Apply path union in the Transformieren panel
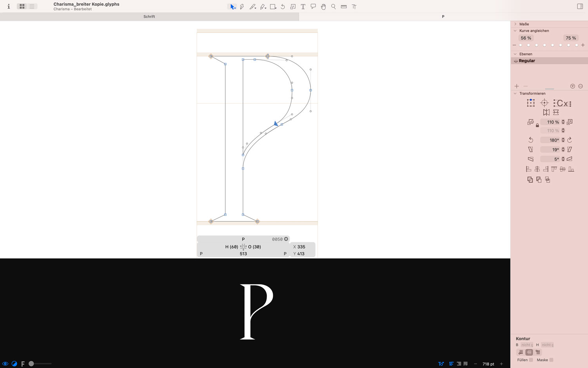This screenshot has width=588, height=368. pyautogui.click(x=530, y=180)
